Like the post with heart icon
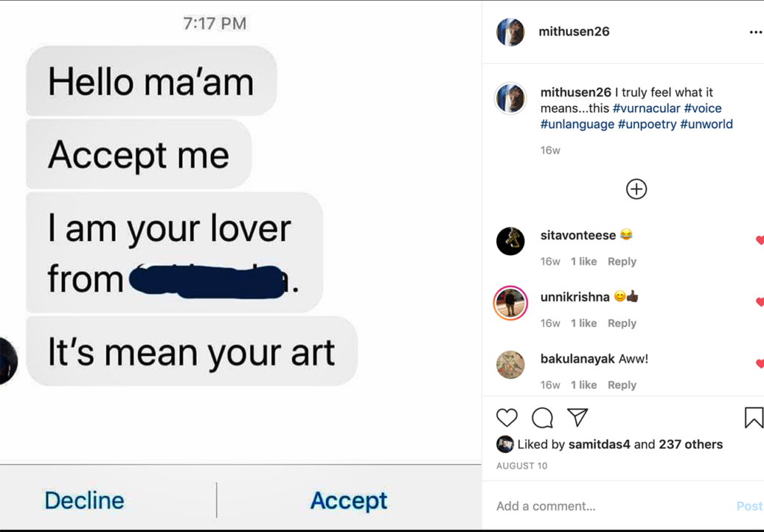Screen dimensions: 764x532 tap(507, 418)
